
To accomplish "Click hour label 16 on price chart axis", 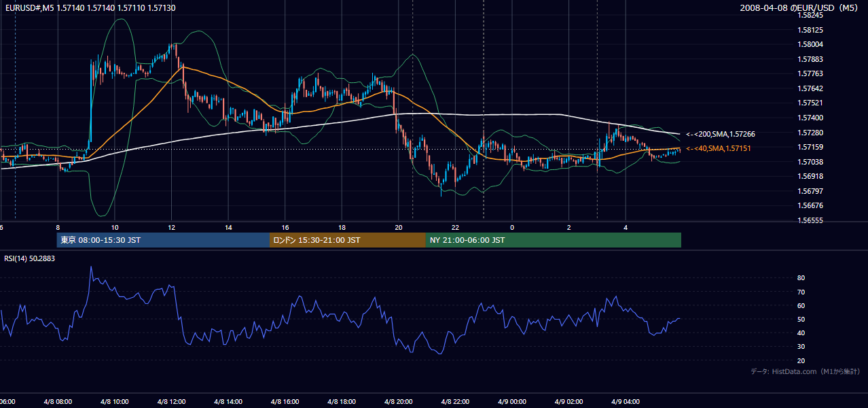I will [x=285, y=227].
